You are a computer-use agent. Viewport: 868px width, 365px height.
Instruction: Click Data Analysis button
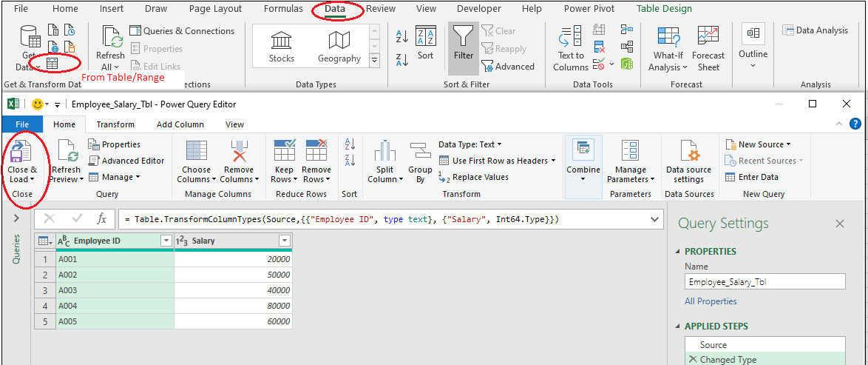coord(815,30)
